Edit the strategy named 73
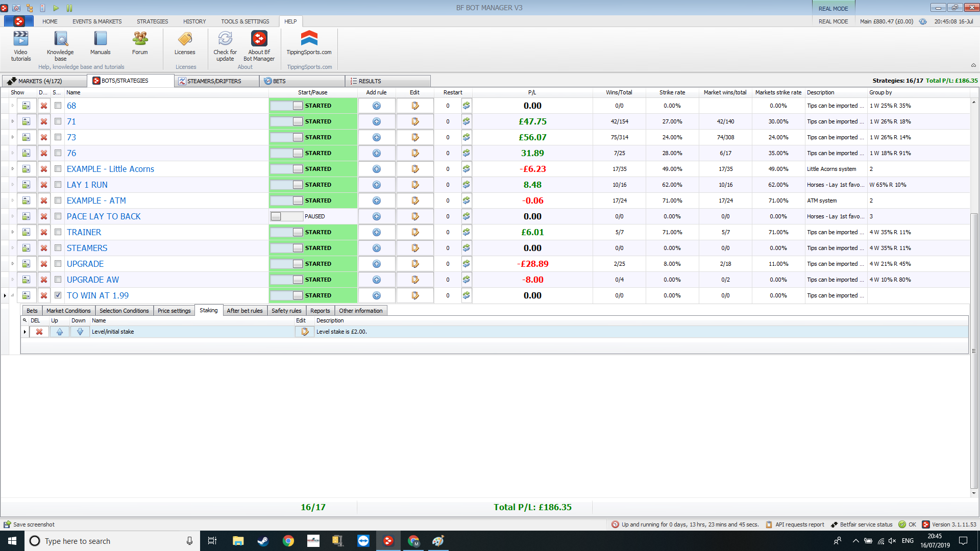The width and height of the screenshot is (980, 551). click(415, 137)
